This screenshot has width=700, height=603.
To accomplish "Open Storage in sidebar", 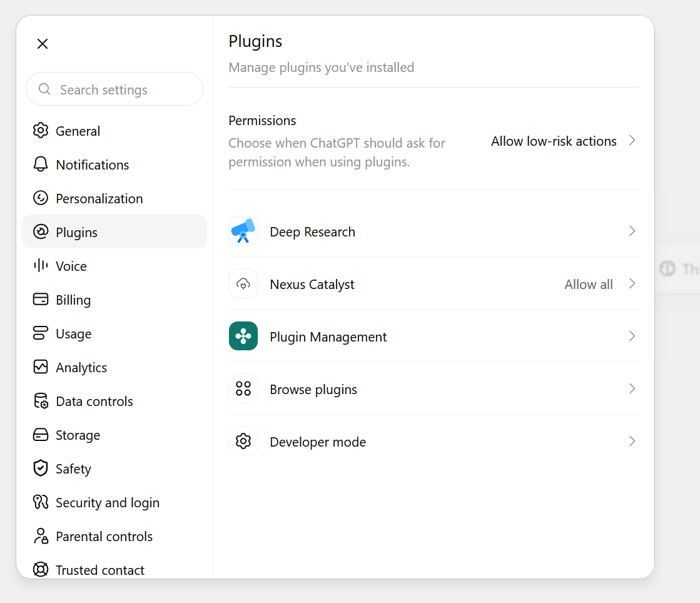I will point(114,435).
